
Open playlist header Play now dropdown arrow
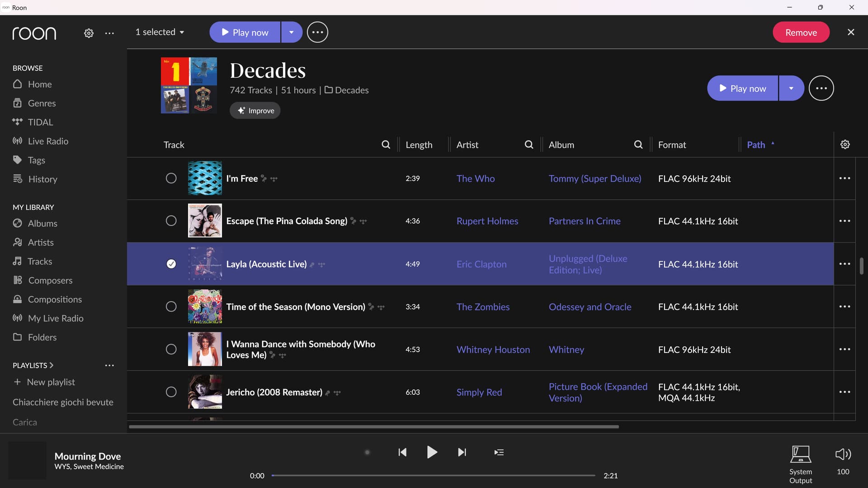(x=791, y=88)
